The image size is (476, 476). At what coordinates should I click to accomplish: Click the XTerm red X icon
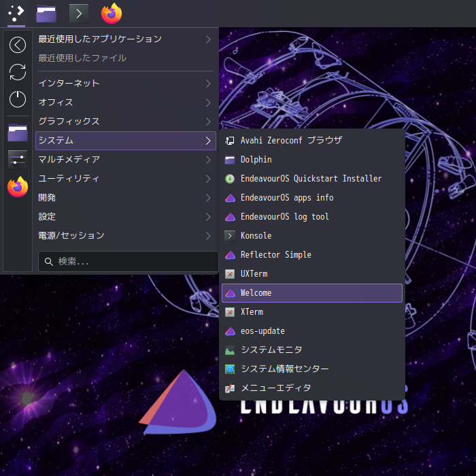pos(230,312)
